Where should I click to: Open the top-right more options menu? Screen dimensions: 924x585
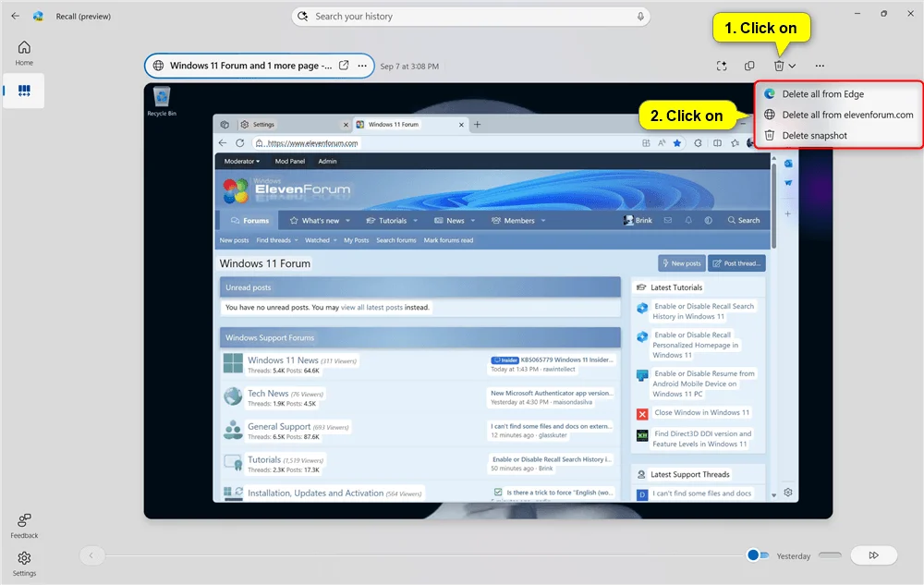click(x=820, y=66)
